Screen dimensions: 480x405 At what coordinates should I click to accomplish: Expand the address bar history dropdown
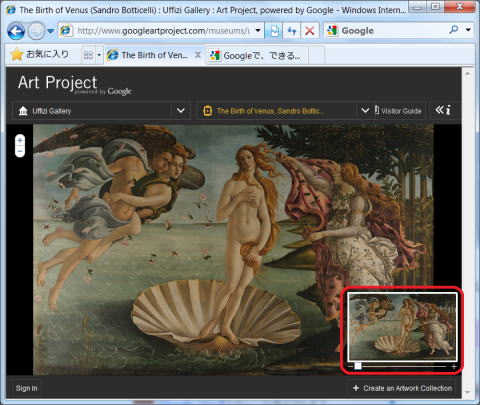258,31
